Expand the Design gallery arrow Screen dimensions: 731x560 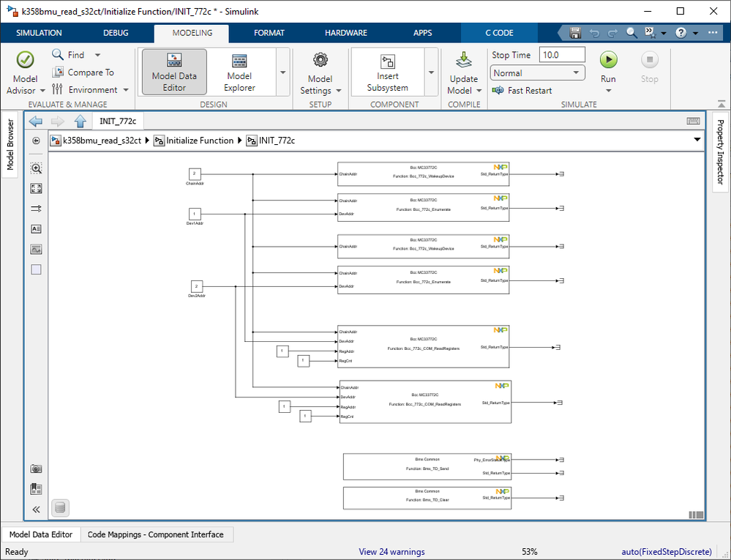pyautogui.click(x=283, y=72)
